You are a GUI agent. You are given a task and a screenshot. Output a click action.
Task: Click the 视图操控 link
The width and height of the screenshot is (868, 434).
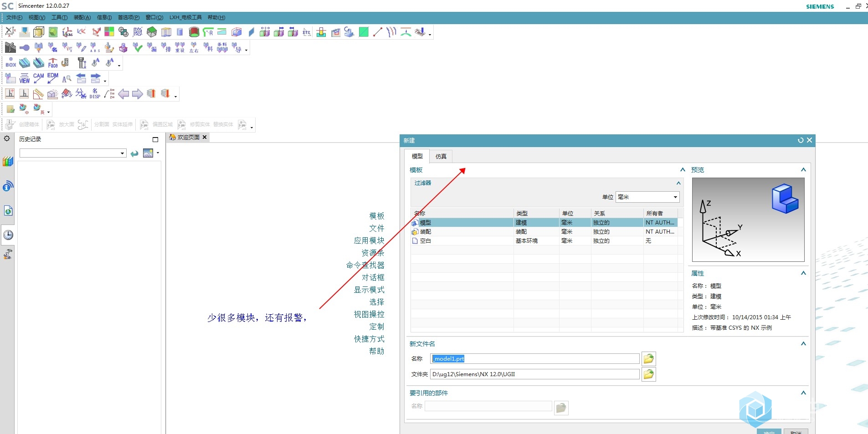tap(369, 314)
